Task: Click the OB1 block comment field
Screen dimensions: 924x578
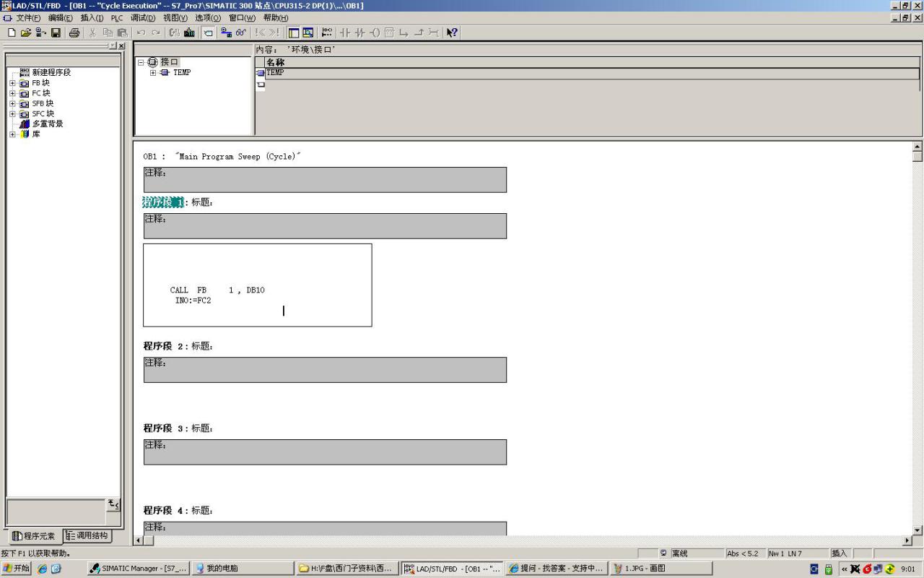Action: pos(325,180)
